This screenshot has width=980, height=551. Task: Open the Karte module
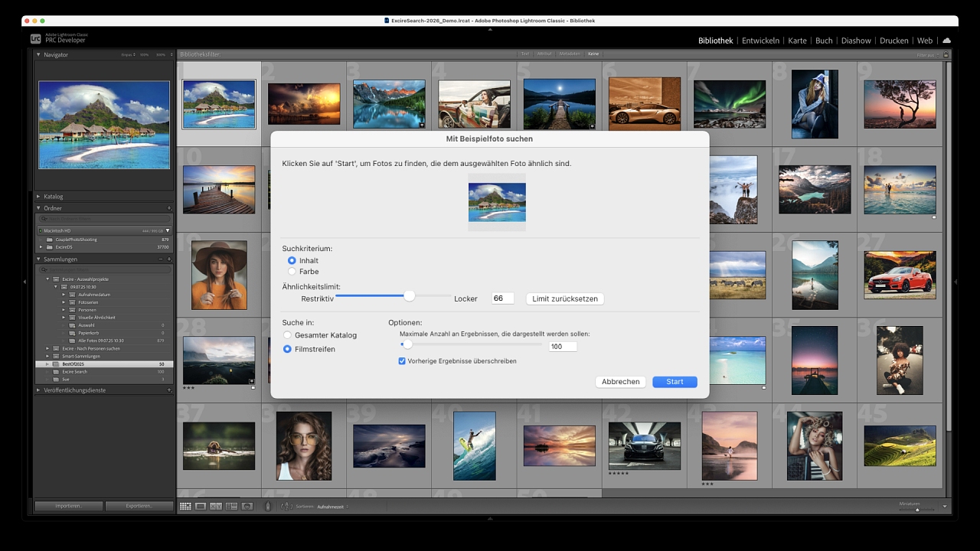(x=797, y=41)
